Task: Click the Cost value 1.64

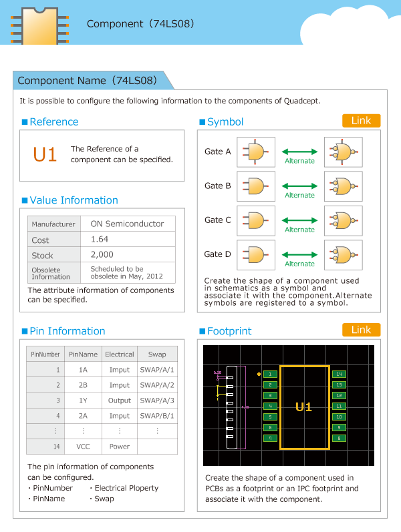Action: click(x=128, y=239)
